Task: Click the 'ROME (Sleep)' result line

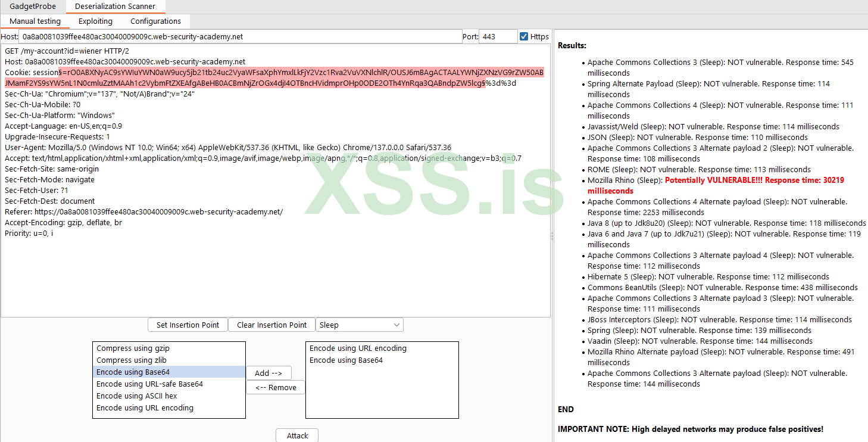Action: [699, 169]
